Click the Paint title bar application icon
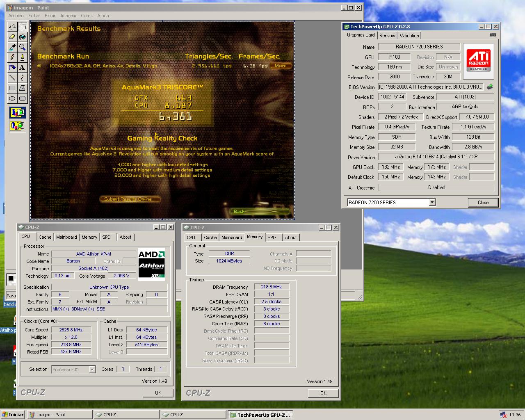 pos(9,7)
